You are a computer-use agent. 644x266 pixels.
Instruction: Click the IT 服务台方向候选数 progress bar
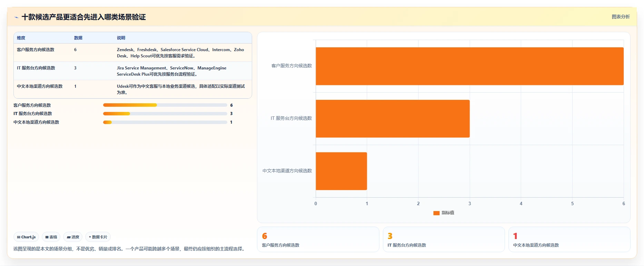point(165,114)
